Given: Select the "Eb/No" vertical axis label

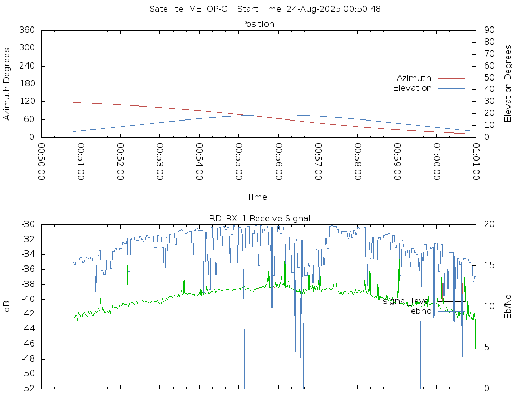Looking at the screenshot, I should tap(508, 307).
